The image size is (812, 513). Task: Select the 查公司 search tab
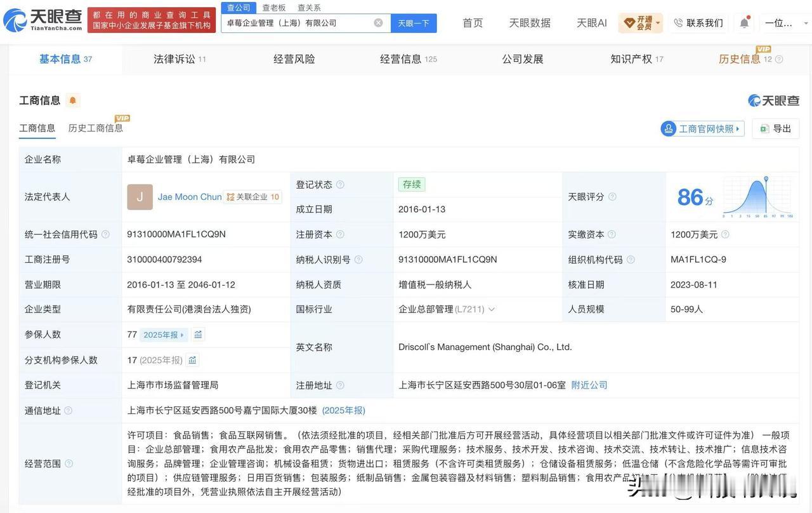click(239, 8)
